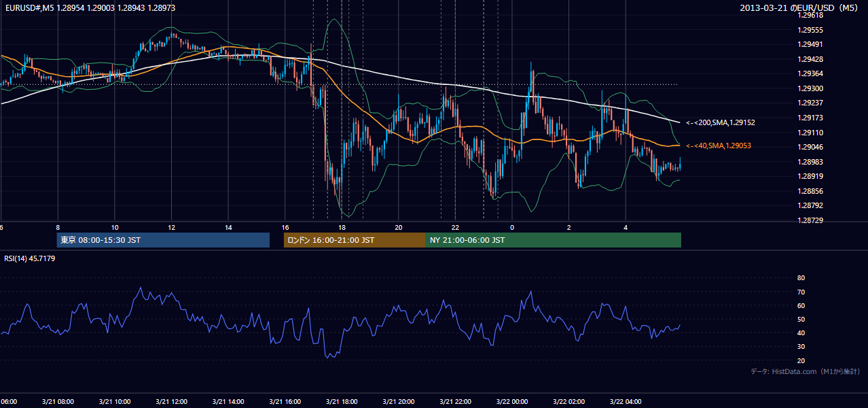This screenshot has width=868, height=408.
Task: Click the 3/21 14:00 bottom time label
Action: coord(228,401)
